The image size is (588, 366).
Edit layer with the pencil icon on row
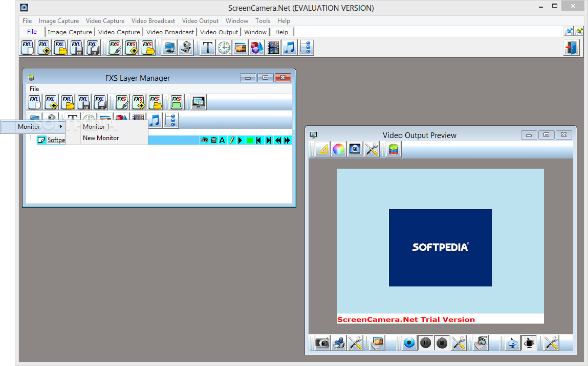point(232,140)
